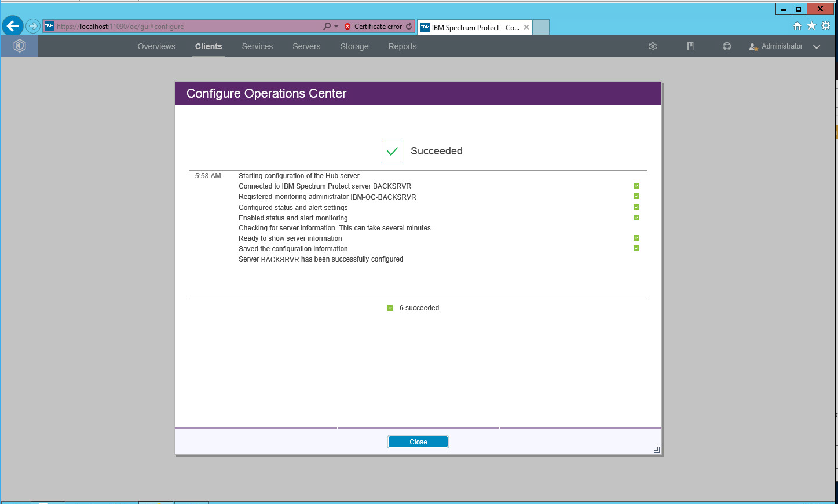Refresh the page using the reload icon
Screen dimensions: 838x504
(409, 27)
